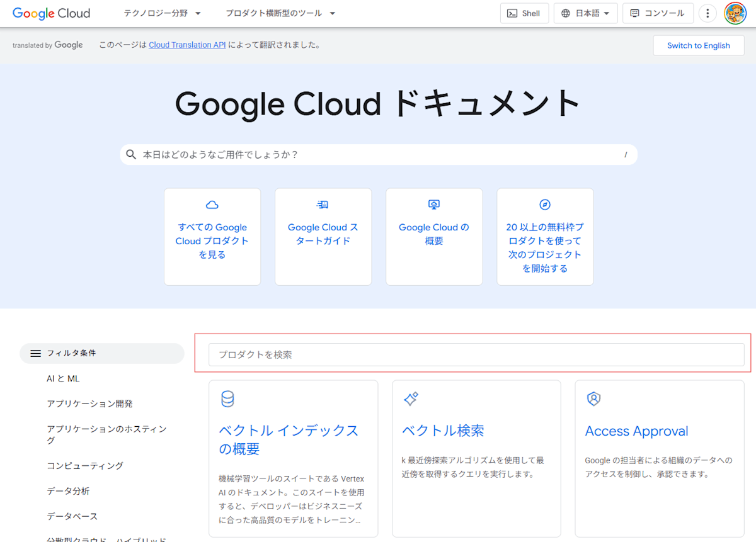Click the cloud icon on すべての Google Cloud プロダクト card
The width and height of the screenshot is (756, 542).
tap(212, 204)
